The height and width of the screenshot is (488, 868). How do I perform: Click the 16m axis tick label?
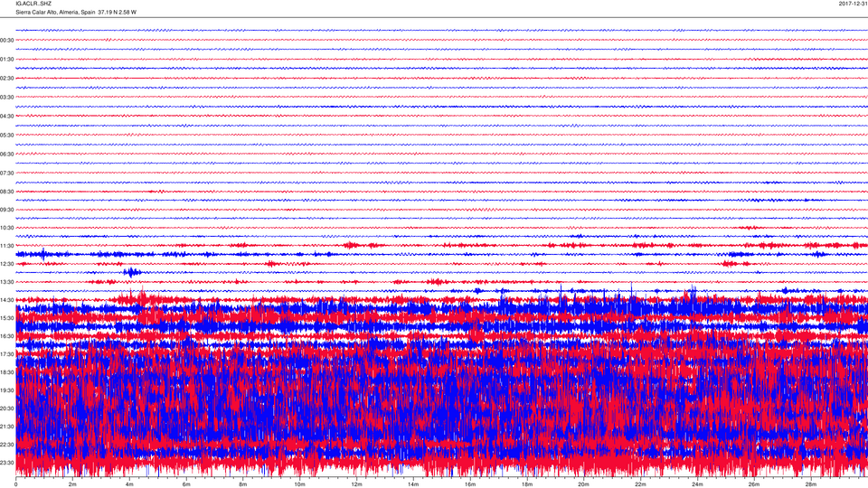click(x=470, y=484)
